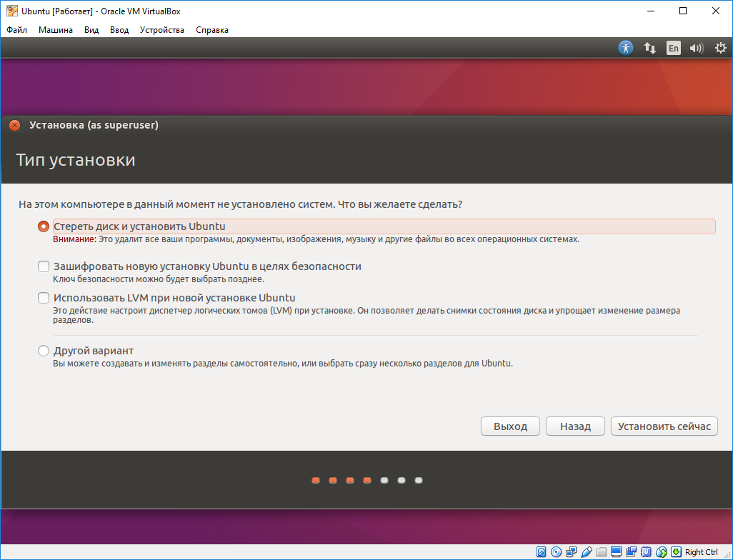Enable 'Использовать LVM' checkbox

tap(44, 298)
